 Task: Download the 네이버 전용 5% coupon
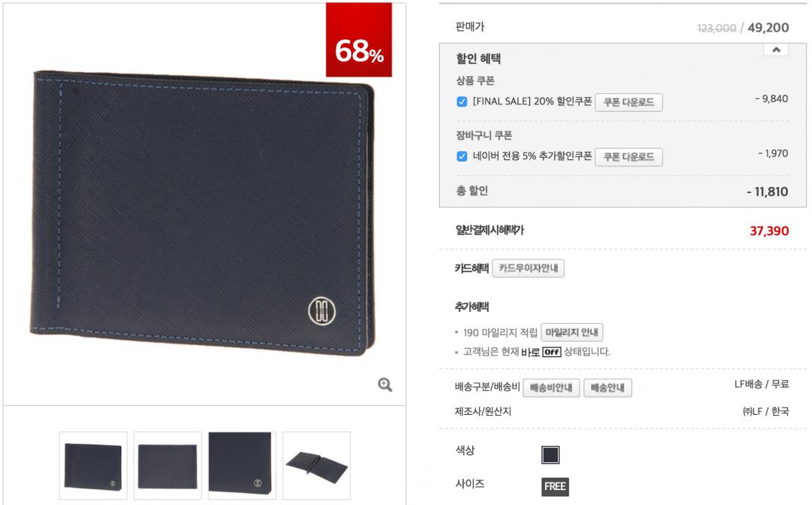tap(629, 157)
